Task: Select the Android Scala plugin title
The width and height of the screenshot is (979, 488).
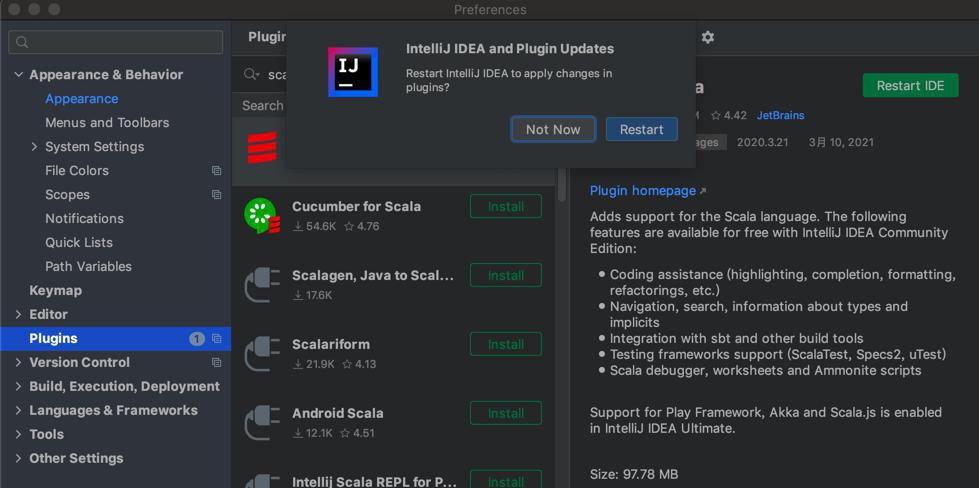Action: pyautogui.click(x=337, y=413)
